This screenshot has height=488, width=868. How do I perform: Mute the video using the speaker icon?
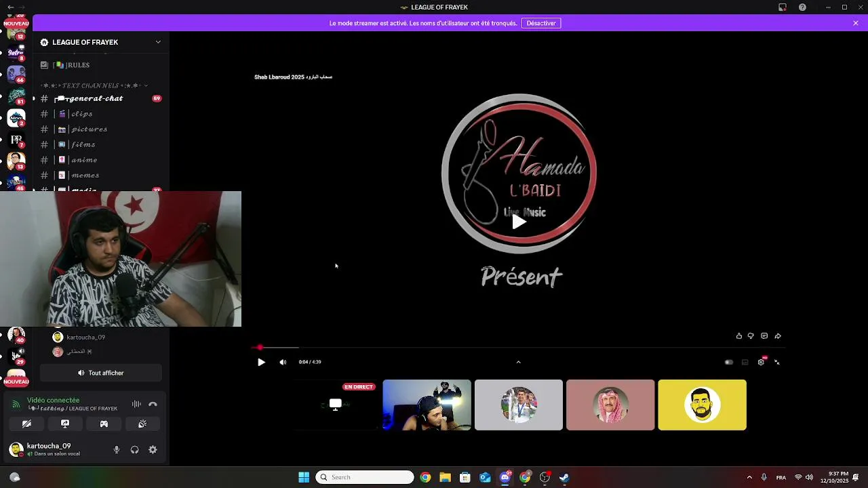[283, 362]
